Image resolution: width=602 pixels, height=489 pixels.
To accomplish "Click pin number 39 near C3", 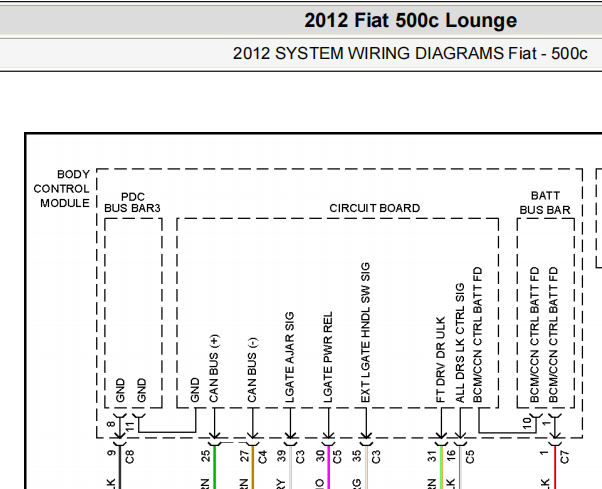I will click(282, 456).
